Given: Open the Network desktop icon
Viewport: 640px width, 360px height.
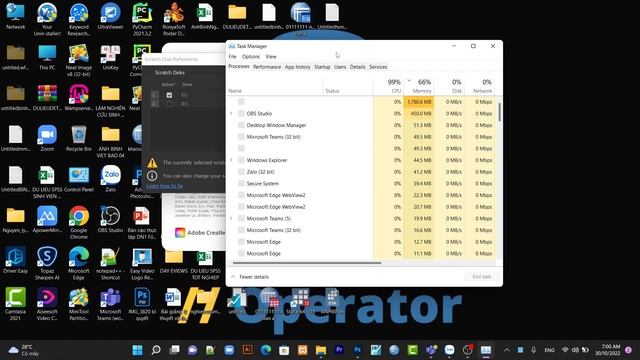Looking at the screenshot, I should [x=16, y=16].
